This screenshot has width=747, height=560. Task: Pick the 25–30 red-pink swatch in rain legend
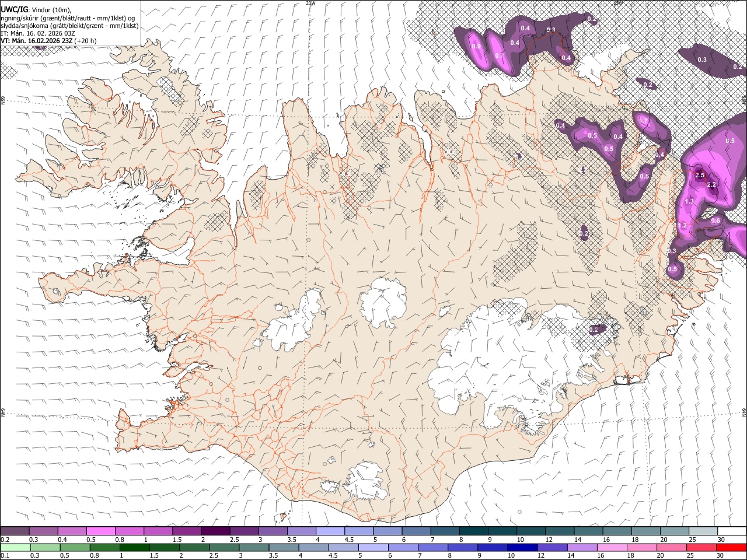[x=701, y=547]
